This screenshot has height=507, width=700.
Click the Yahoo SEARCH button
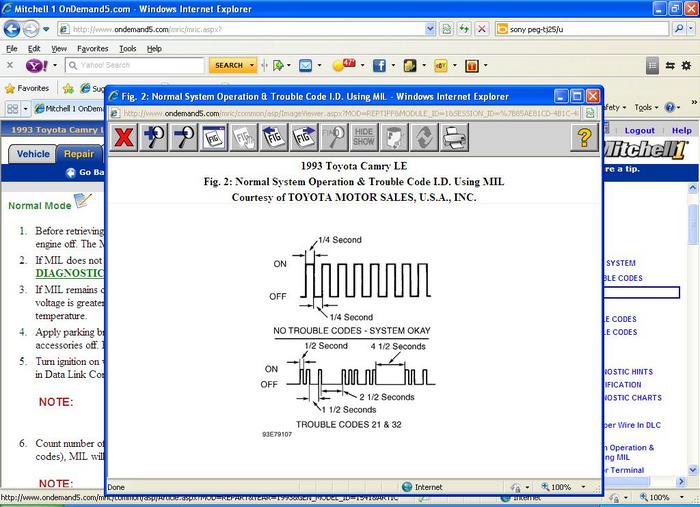click(229, 66)
